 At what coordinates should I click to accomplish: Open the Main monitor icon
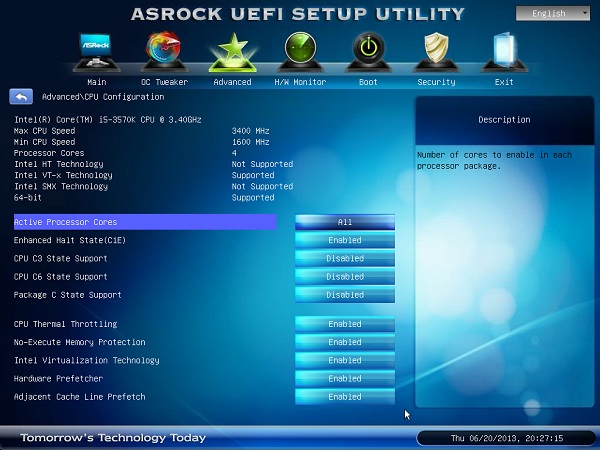pyautogui.click(x=96, y=52)
